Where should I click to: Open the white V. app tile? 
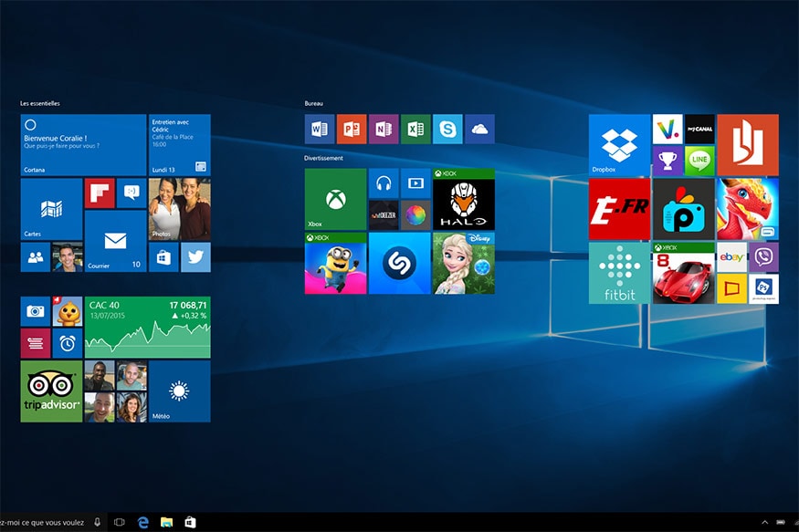point(668,130)
